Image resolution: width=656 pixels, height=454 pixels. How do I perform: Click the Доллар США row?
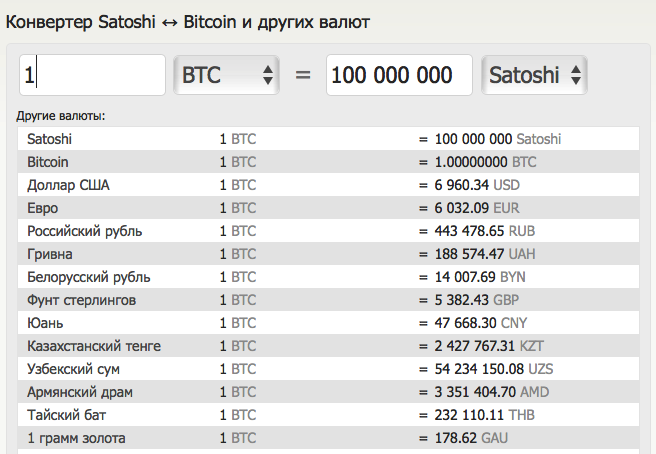[x=328, y=185]
